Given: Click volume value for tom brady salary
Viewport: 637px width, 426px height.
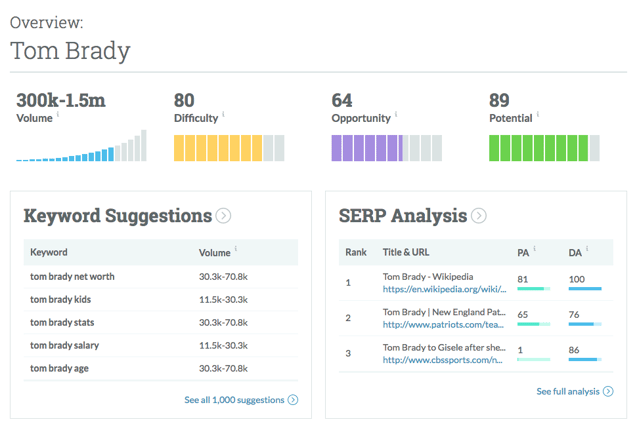Looking at the screenshot, I should coord(223,346).
